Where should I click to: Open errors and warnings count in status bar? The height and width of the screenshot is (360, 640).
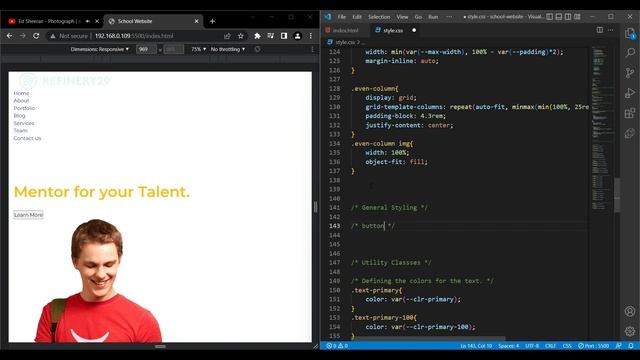coord(337,346)
